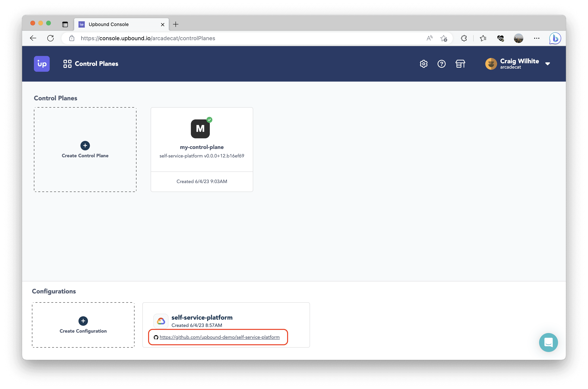Select the Upbound Console tab

(109, 24)
